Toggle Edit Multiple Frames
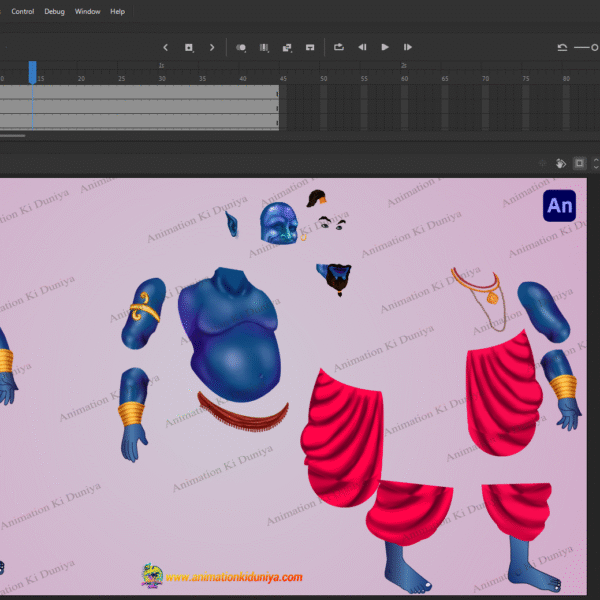The image size is (600, 600). point(264,47)
